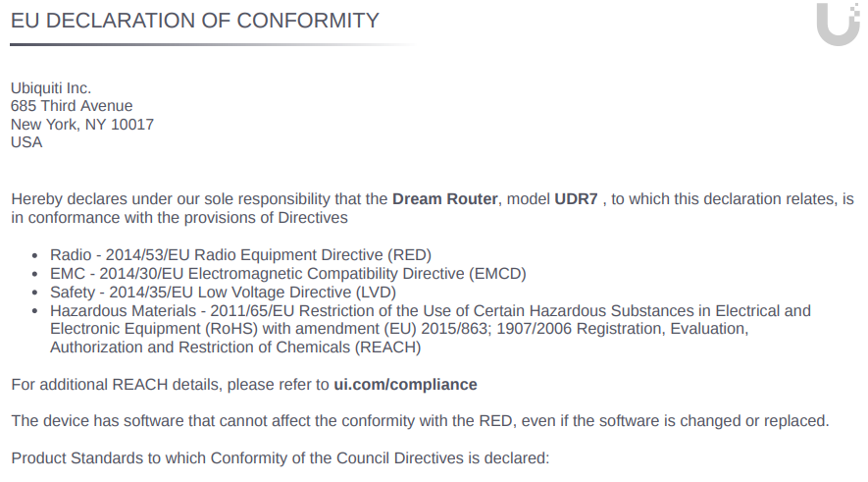
Task: Click the bold Dream Router product name
Action: pyautogui.click(x=445, y=198)
